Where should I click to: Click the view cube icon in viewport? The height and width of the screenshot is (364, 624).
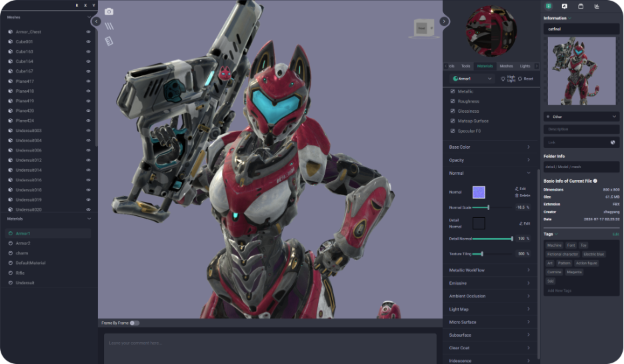[x=423, y=27]
